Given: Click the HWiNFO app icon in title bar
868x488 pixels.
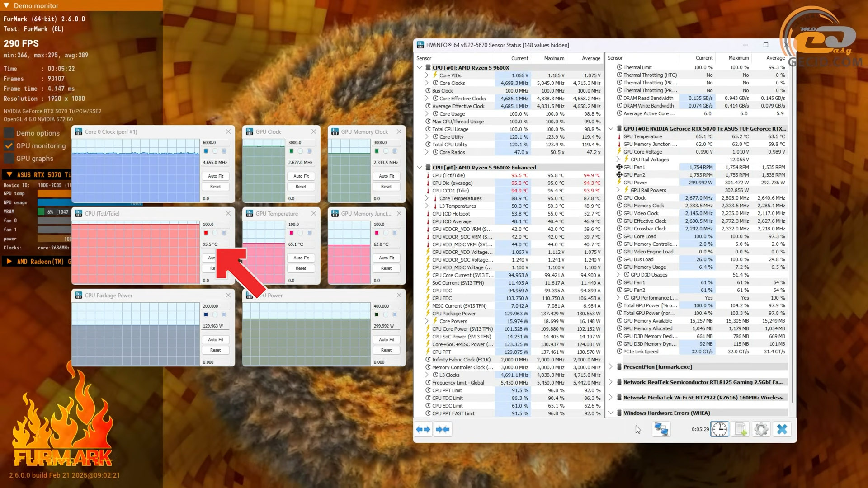Looking at the screenshot, I should [420, 45].
